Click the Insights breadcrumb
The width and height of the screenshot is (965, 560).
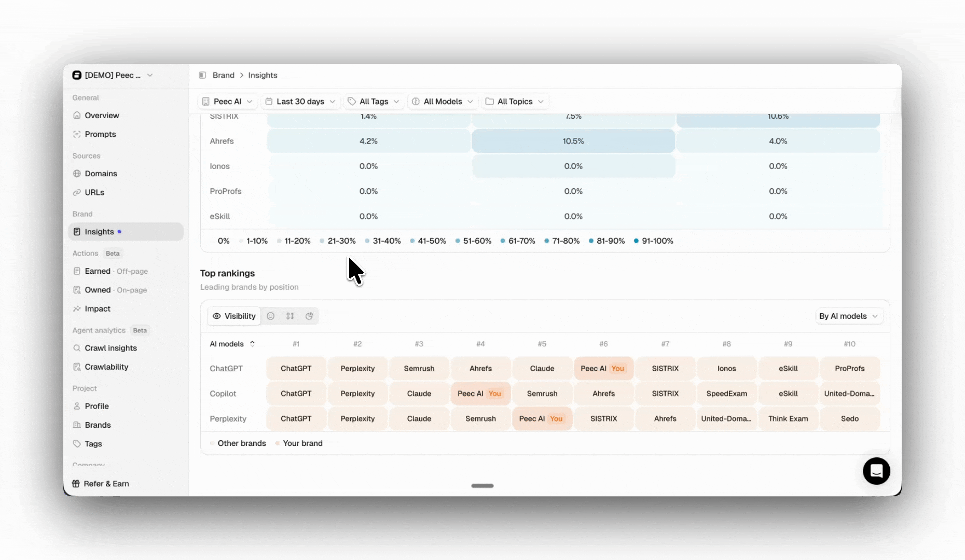tap(263, 75)
